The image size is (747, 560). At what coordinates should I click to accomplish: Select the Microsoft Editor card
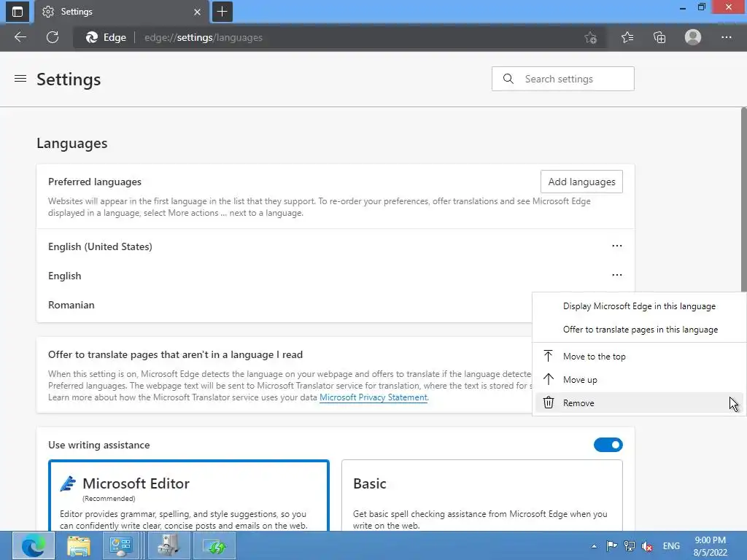click(x=189, y=495)
